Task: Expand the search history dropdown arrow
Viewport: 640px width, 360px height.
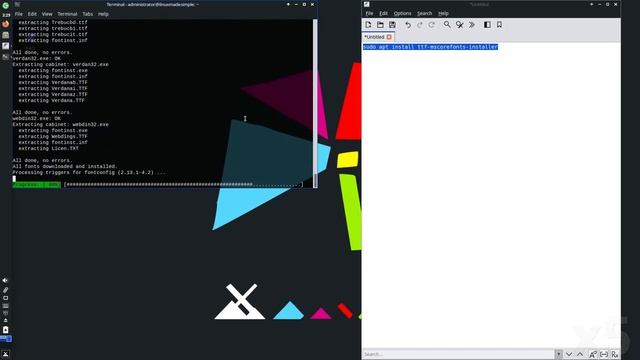Action: 558,354
